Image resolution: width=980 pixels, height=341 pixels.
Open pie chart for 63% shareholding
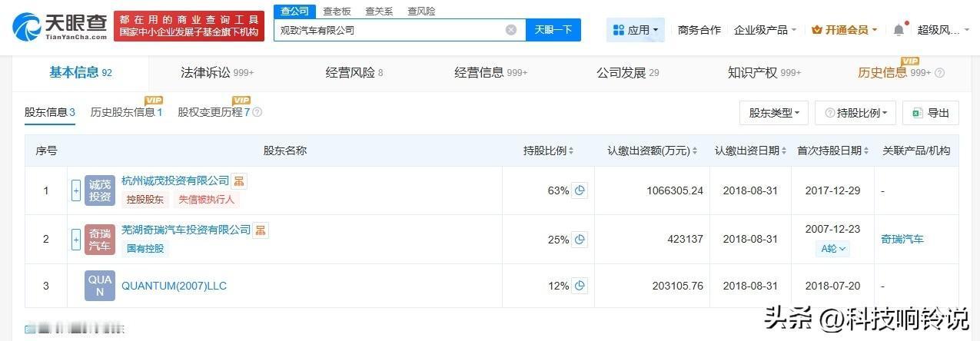click(580, 190)
